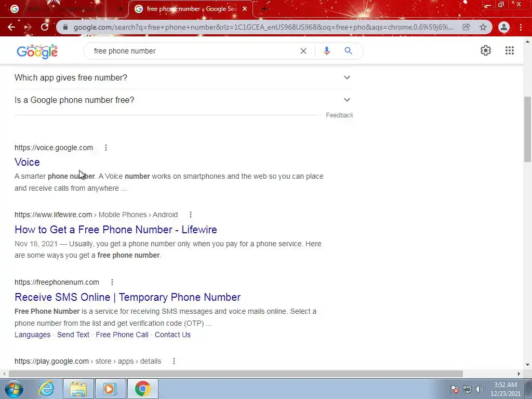This screenshot has height=399, width=532.
Task: Click the scroll right arrow
Action: 519,374
